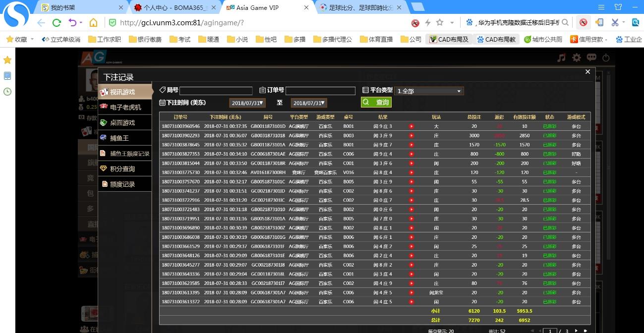Switch to the 个人中心 - BOMA365 tab
The width and height of the screenshot is (644, 333).
pyautogui.click(x=174, y=7)
